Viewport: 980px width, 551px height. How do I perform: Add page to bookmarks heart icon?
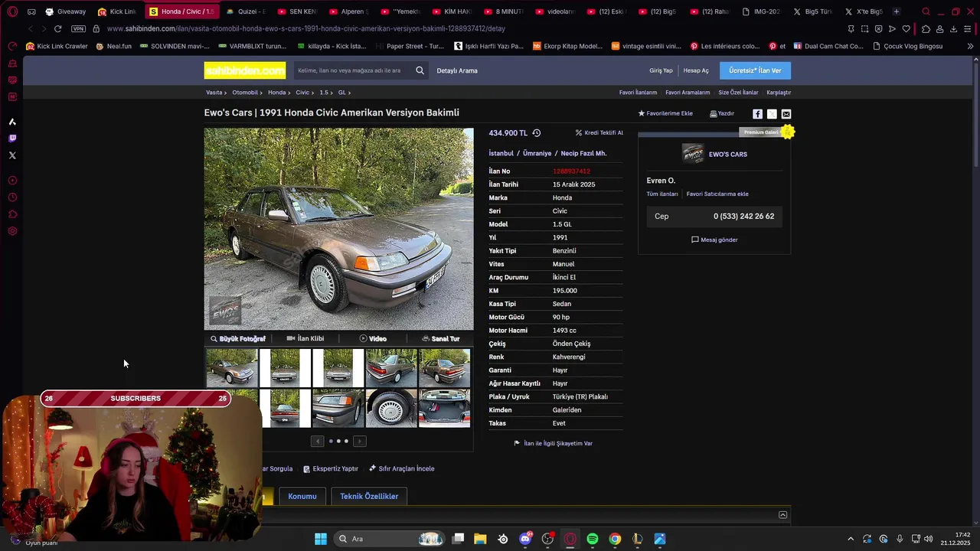click(x=906, y=29)
